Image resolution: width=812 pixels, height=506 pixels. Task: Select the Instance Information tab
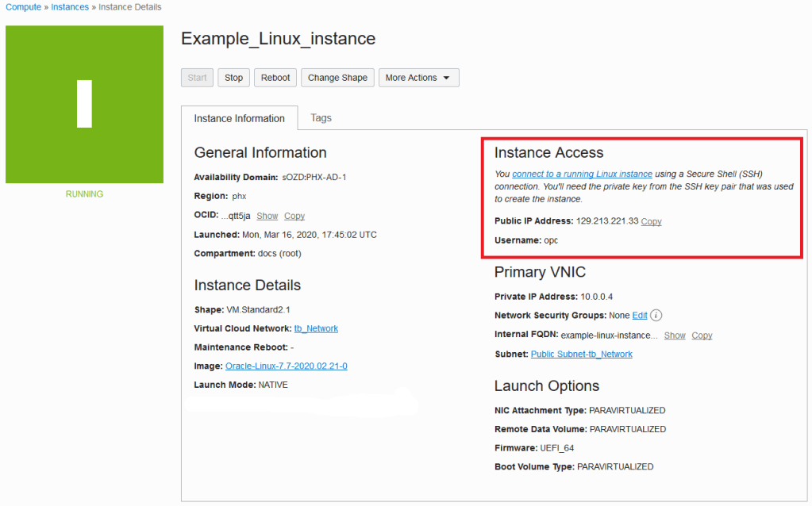point(239,118)
